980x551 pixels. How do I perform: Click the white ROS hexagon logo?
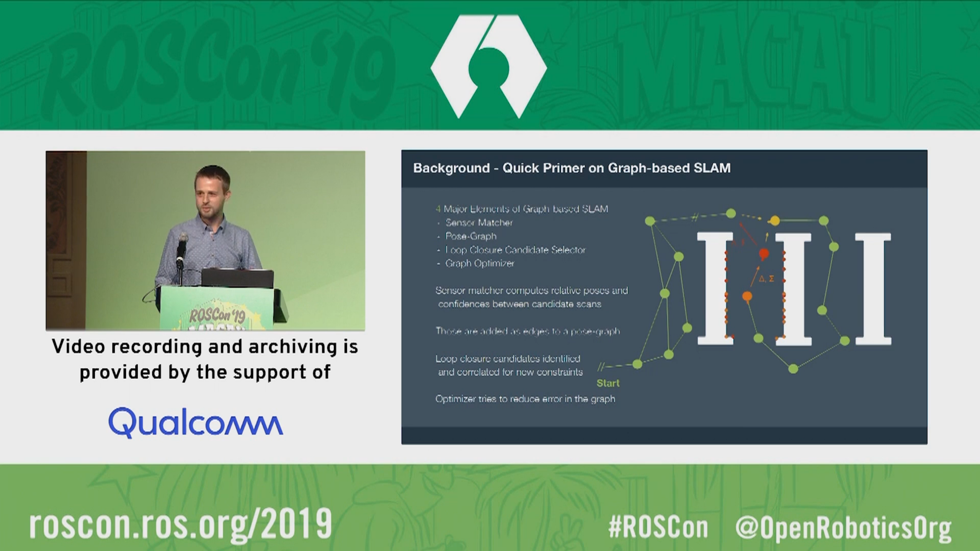[x=488, y=67]
